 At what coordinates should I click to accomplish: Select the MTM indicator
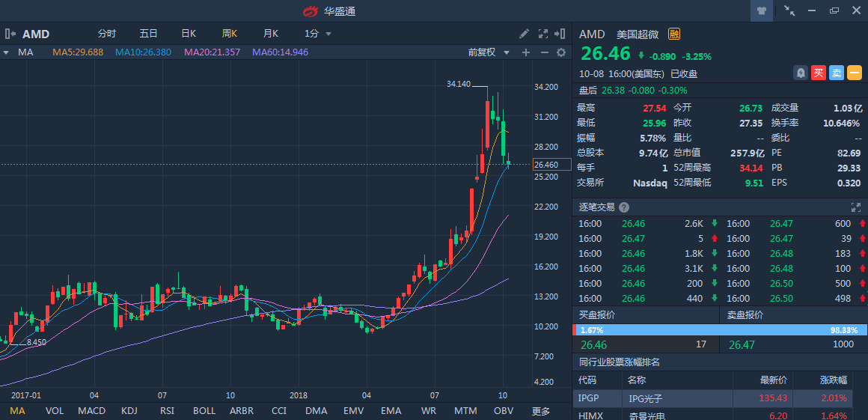click(x=466, y=411)
